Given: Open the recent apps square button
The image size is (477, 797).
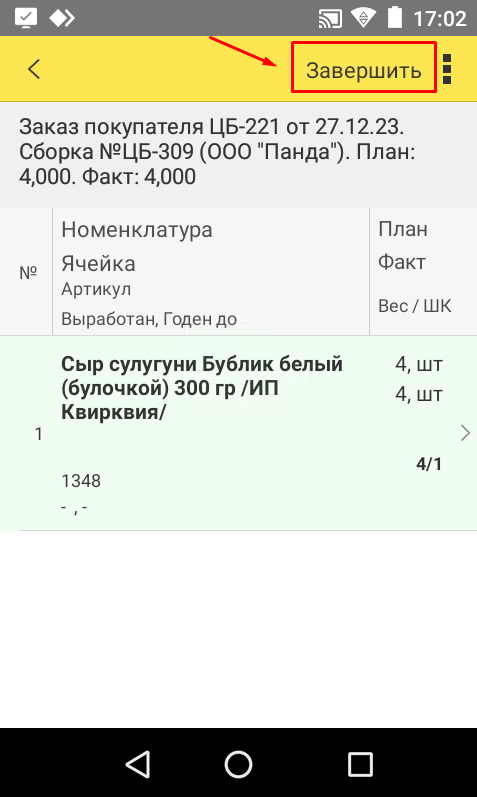Looking at the screenshot, I should [x=360, y=764].
